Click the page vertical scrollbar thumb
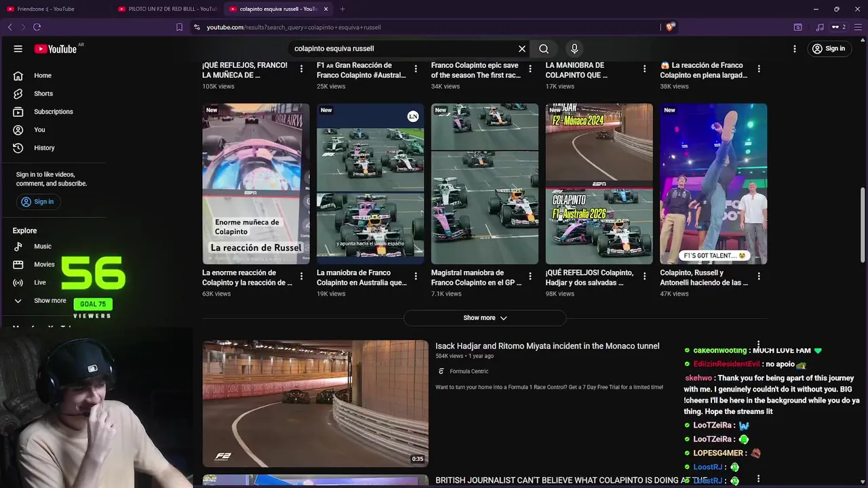The width and height of the screenshot is (868, 488). coord(863,226)
